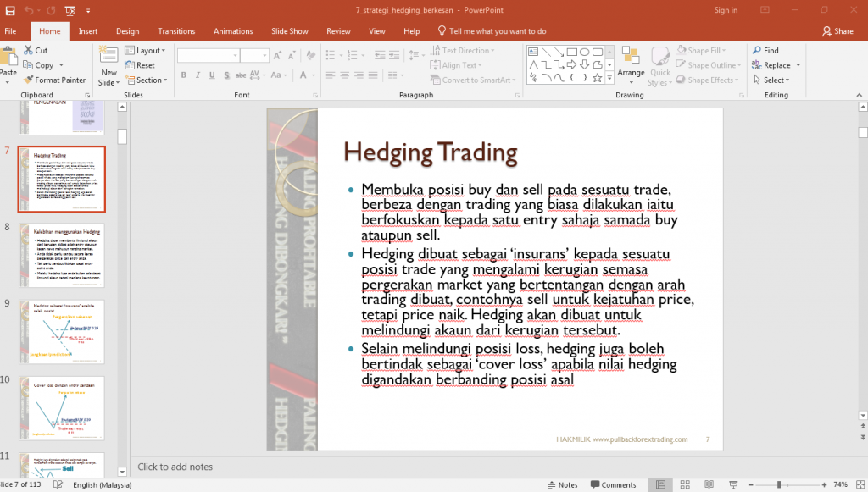Toggle italic formatting

click(198, 75)
